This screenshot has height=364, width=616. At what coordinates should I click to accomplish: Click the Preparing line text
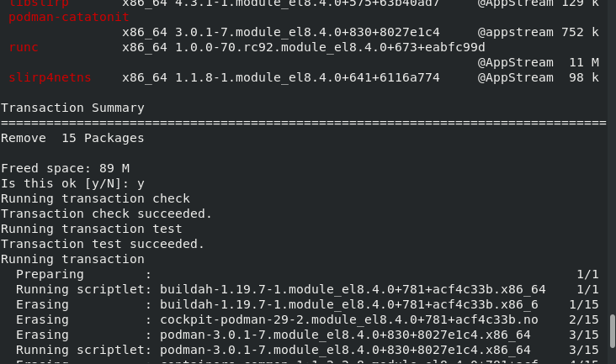coord(50,274)
